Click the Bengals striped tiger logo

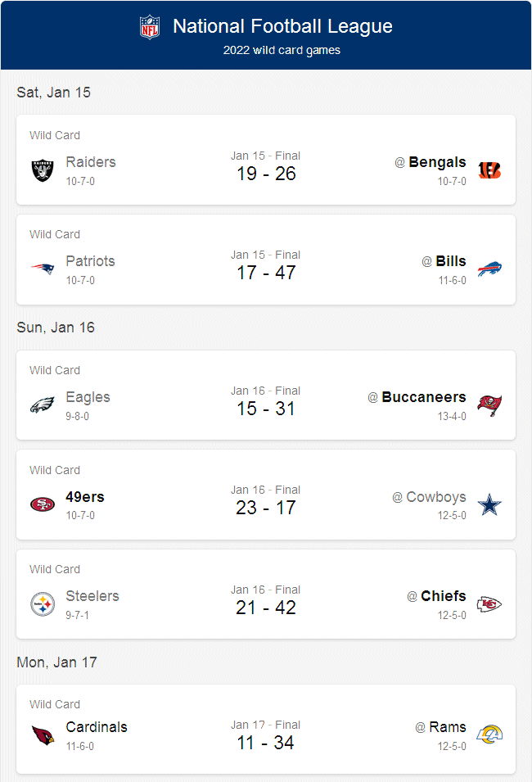489,168
